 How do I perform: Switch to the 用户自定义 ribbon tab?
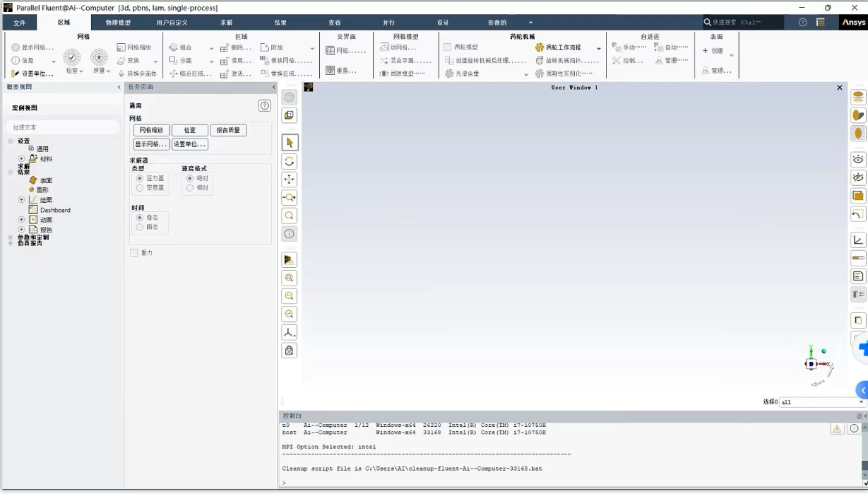pos(172,23)
